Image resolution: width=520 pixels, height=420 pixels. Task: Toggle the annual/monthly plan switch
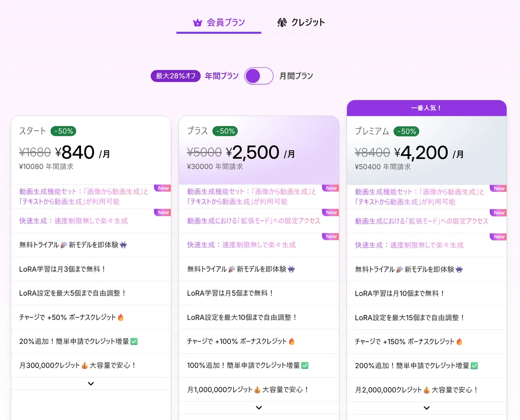click(259, 76)
